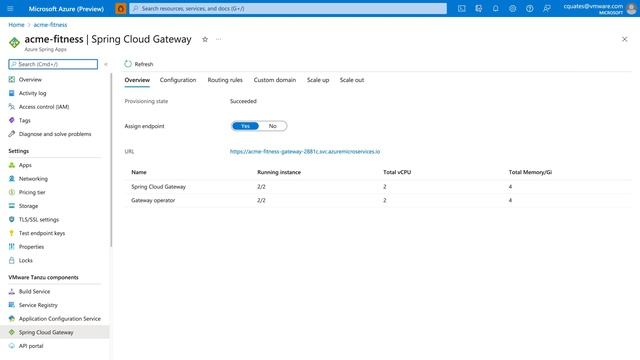Select the Gateway operator table row name

tap(153, 200)
